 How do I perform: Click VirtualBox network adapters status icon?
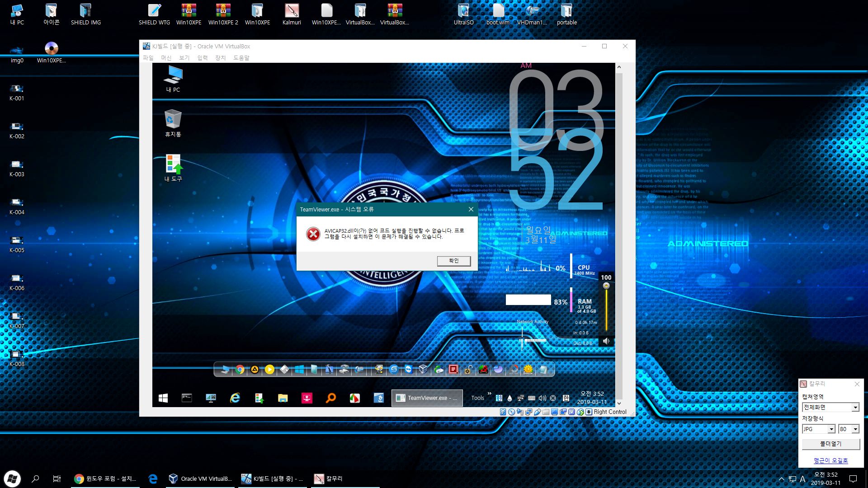[528, 412]
